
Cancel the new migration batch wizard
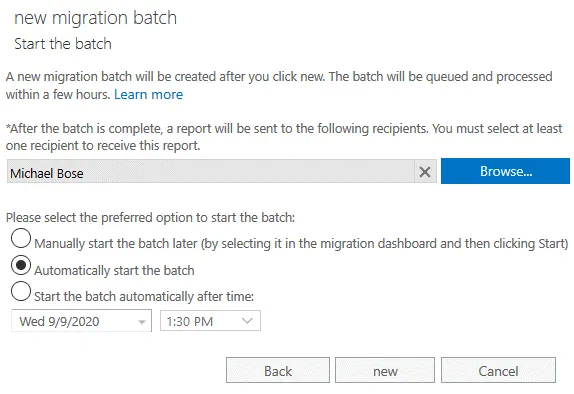click(498, 371)
